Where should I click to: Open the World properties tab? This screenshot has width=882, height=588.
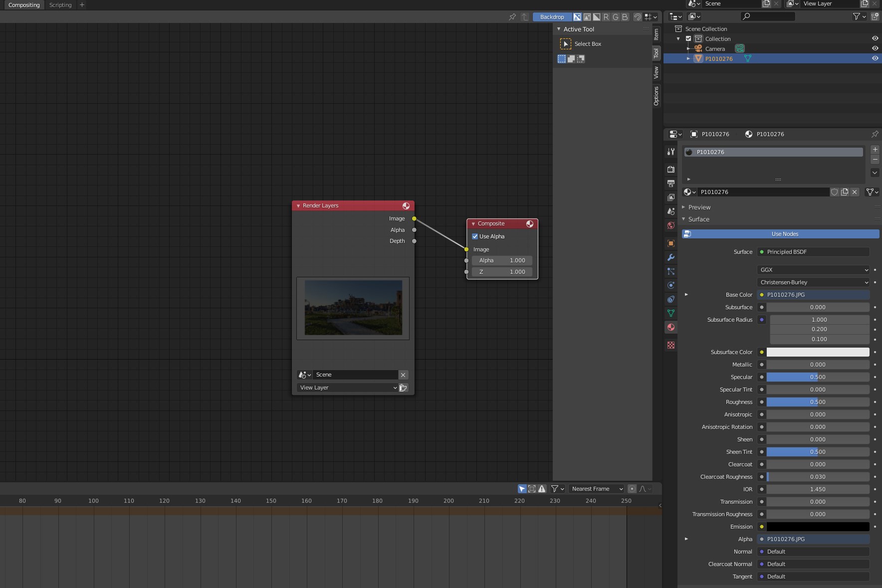pos(671,225)
